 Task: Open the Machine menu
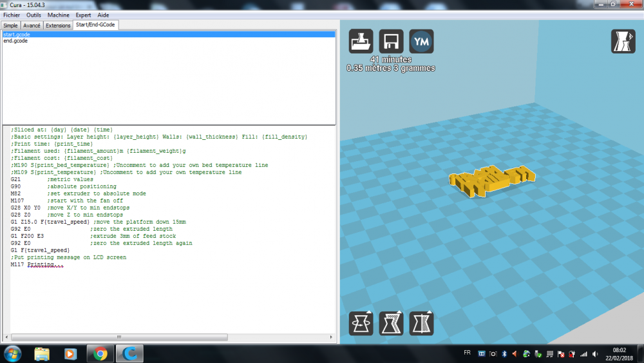point(59,15)
